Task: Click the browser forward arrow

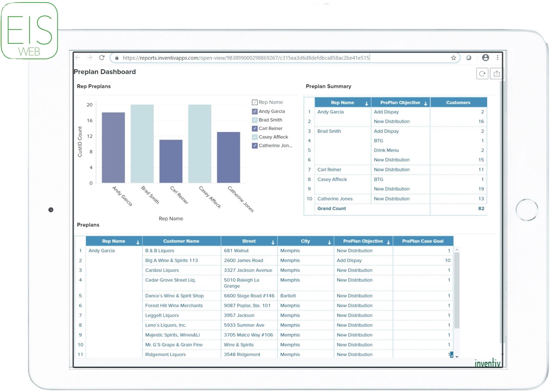Action: [90, 58]
